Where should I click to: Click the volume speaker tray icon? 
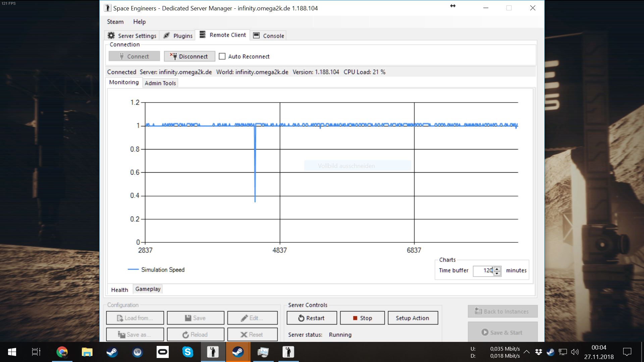pos(575,352)
